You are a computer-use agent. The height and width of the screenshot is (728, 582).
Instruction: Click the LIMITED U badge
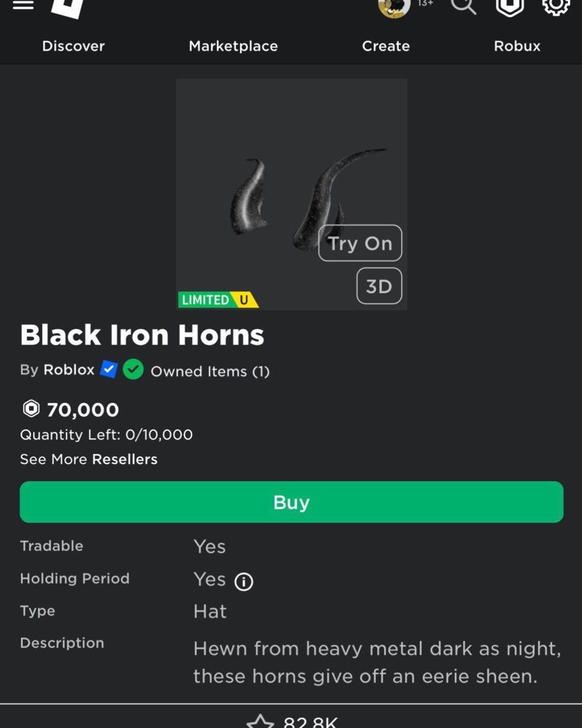[218, 299]
